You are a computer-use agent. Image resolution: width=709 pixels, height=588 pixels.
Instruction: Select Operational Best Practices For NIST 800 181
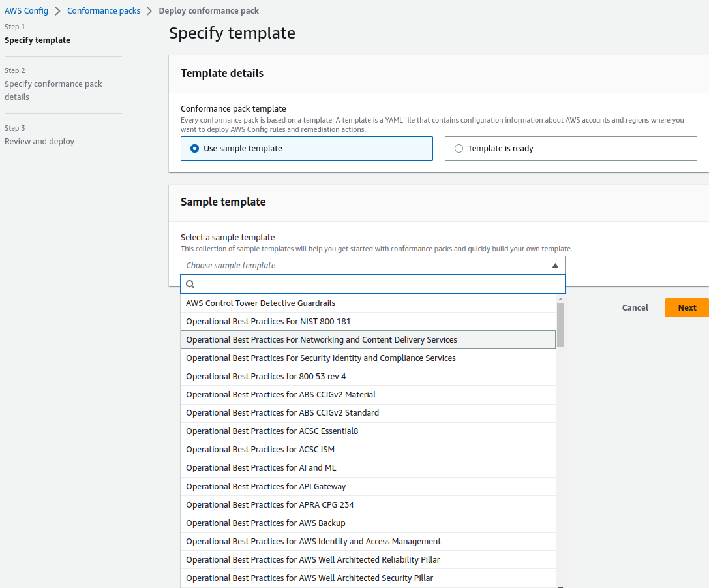268,322
